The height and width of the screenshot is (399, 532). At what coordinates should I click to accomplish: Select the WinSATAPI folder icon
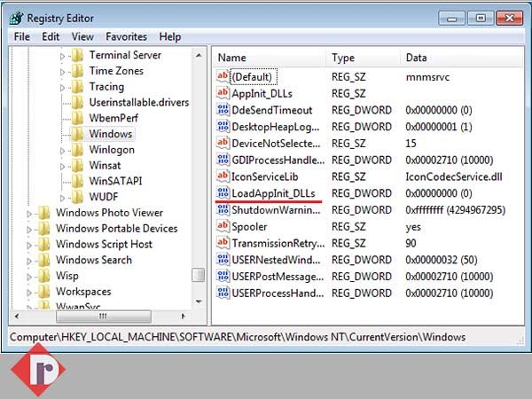click(x=77, y=181)
